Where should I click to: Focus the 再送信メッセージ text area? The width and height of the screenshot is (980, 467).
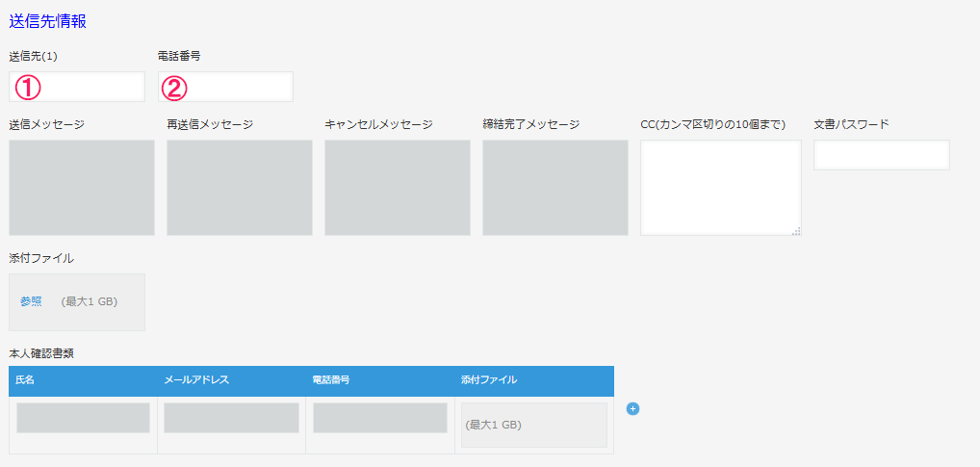[240, 188]
